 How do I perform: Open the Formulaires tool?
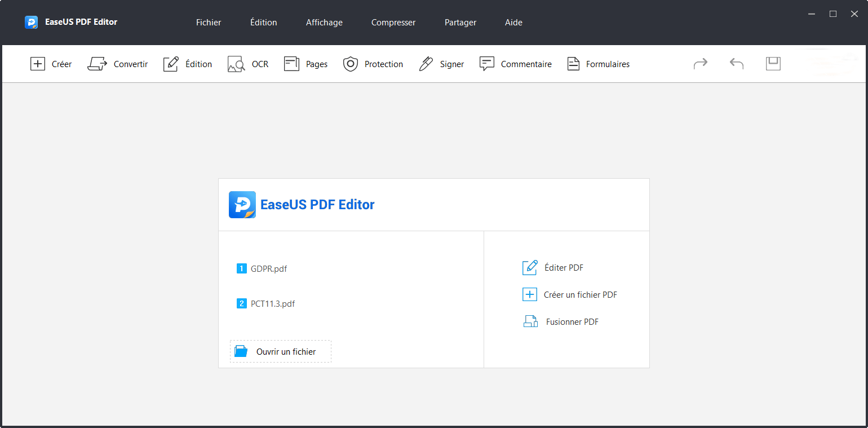[598, 64]
